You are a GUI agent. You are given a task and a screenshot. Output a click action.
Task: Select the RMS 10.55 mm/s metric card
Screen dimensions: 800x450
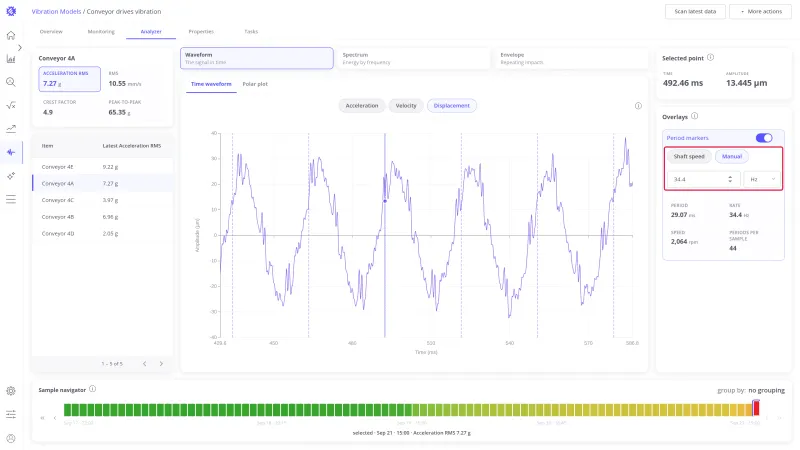(x=135, y=79)
